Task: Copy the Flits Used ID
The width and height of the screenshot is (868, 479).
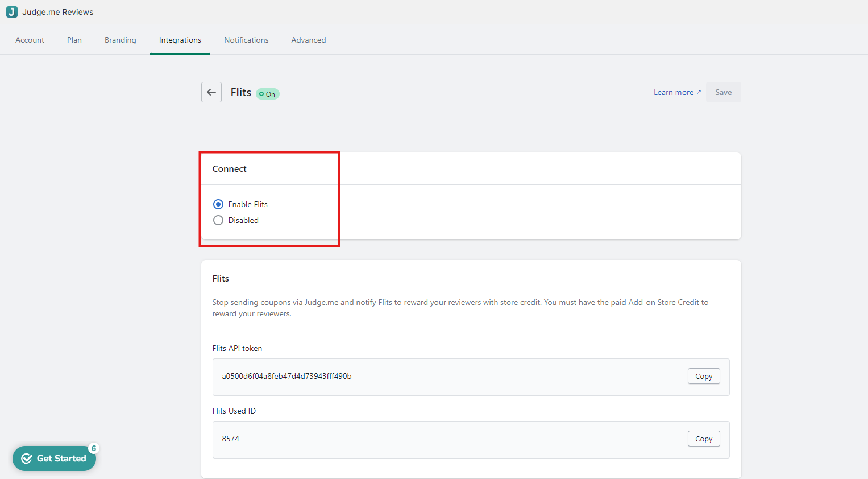Action: click(x=704, y=439)
